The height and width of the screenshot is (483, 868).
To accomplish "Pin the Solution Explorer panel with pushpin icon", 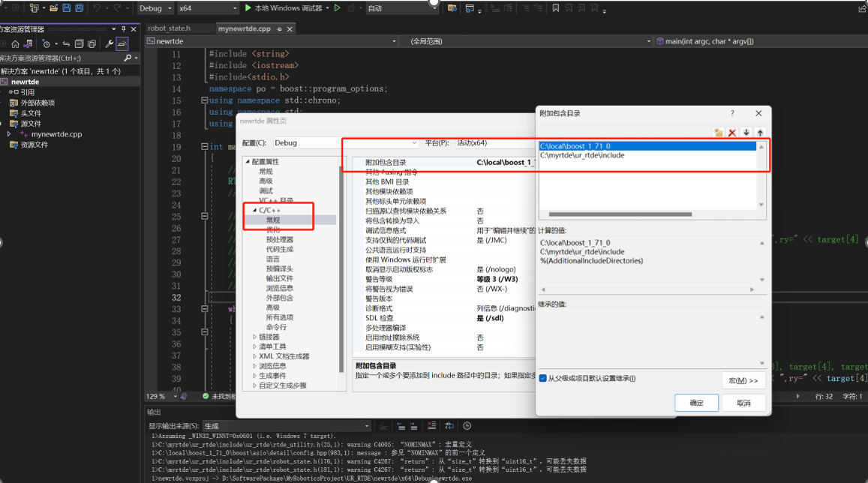I will coord(124,28).
